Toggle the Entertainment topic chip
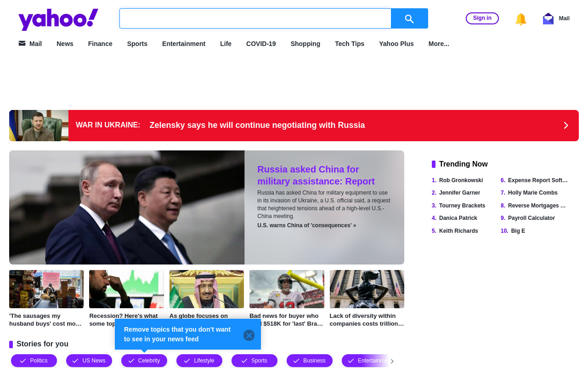This screenshot has height=368, width=588. [365, 361]
